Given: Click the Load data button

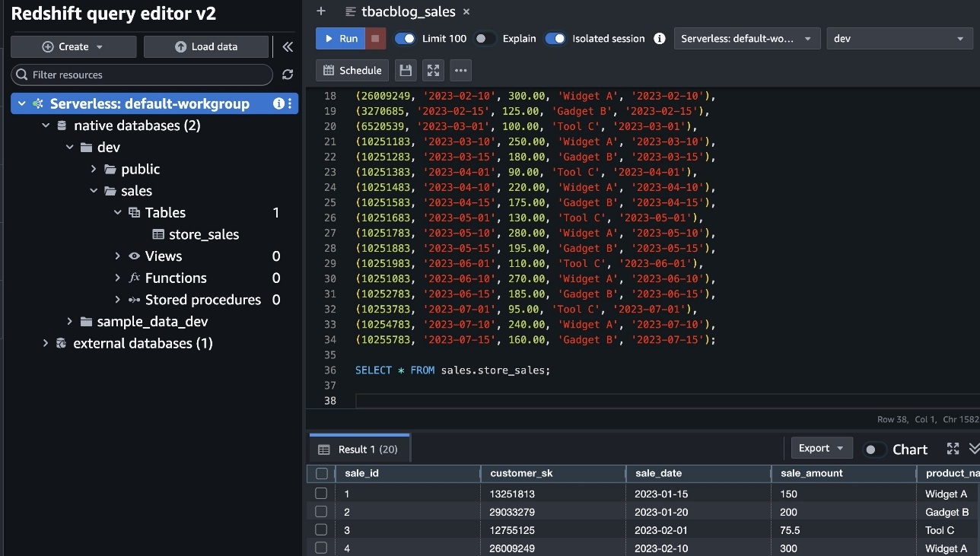Looking at the screenshot, I should (x=206, y=46).
